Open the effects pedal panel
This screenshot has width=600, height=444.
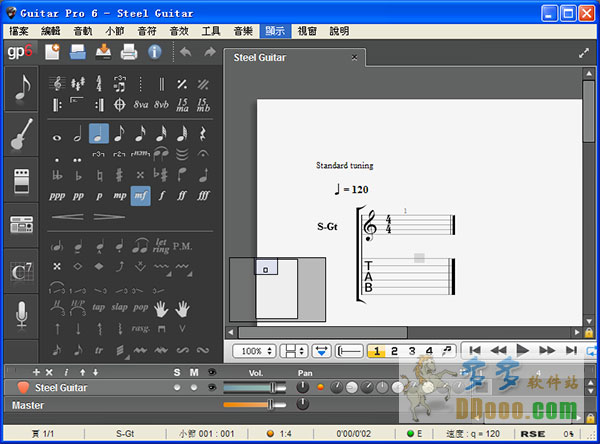point(21,180)
